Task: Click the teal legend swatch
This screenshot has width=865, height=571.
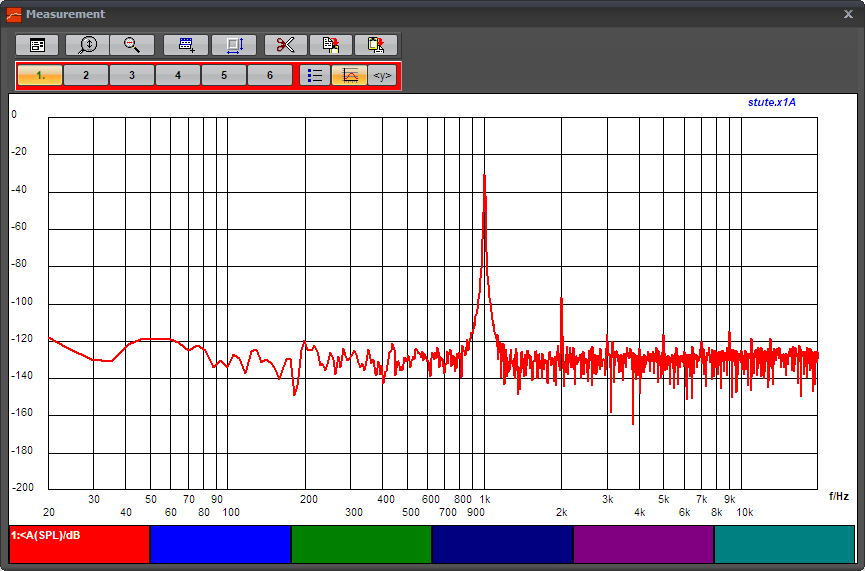Action: (x=784, y=545)
